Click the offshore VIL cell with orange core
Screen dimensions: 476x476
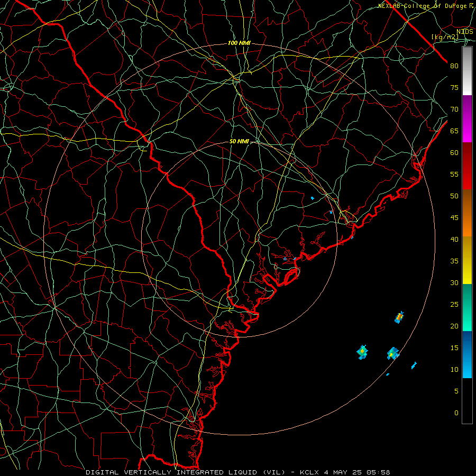(x=399, y=317)
